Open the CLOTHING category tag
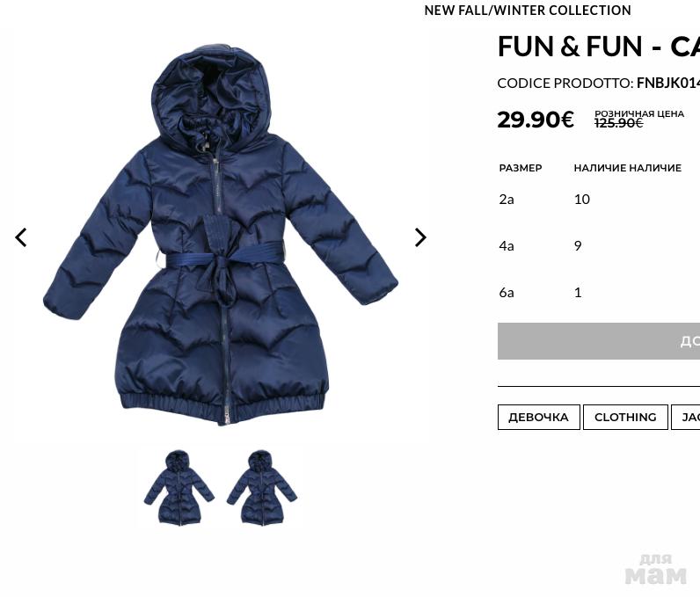Viewport: 700px width, 597px height. click(x=625, y=417)
